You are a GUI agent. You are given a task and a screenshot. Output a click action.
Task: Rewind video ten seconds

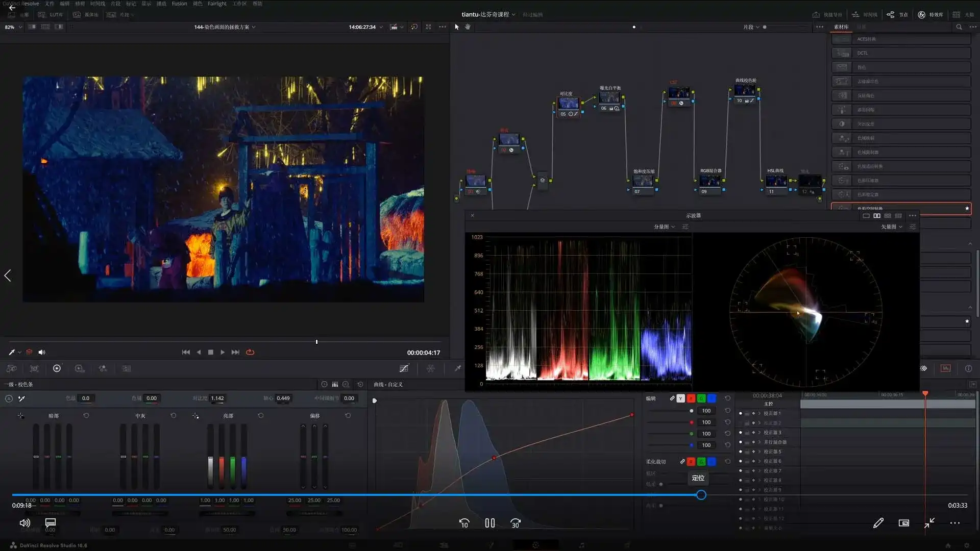point(464,523)
